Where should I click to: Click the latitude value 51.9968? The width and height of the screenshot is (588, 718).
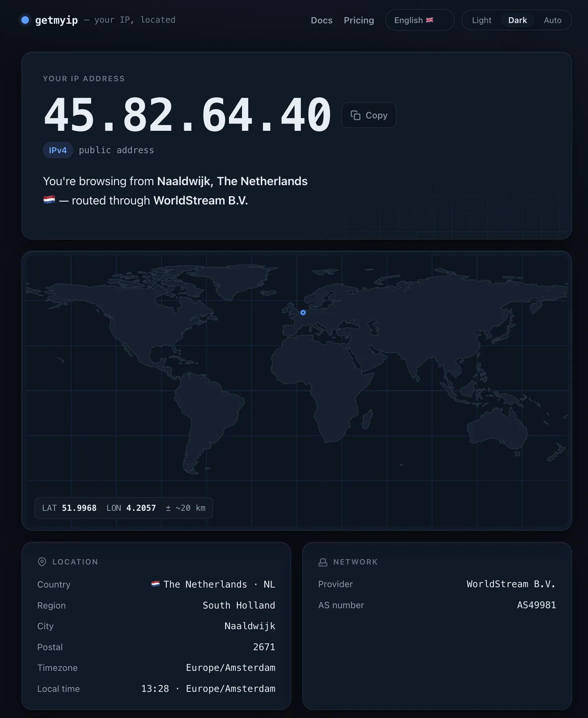coord(79,508)
